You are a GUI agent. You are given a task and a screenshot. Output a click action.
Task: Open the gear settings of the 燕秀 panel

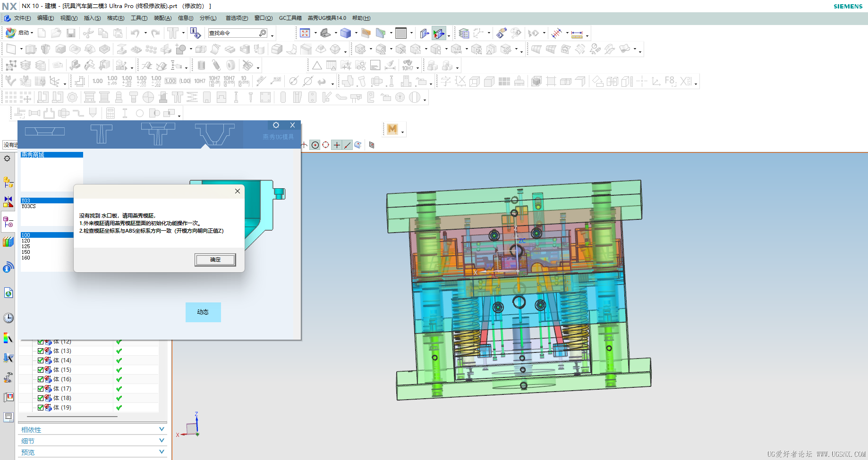[x=276, y=125]
